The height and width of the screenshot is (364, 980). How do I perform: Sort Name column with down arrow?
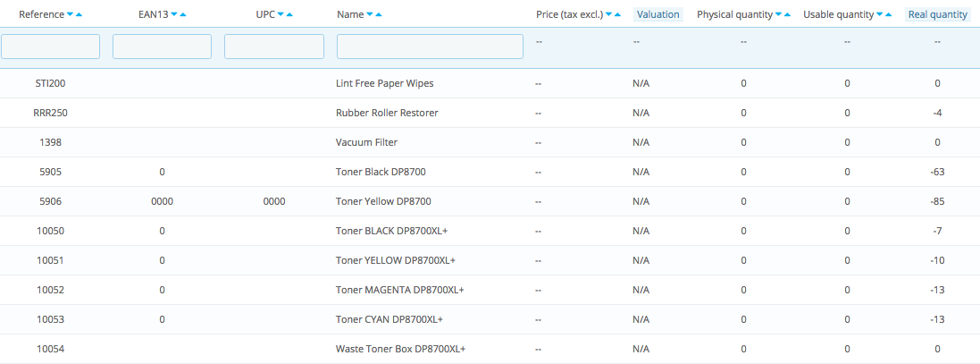369,14
